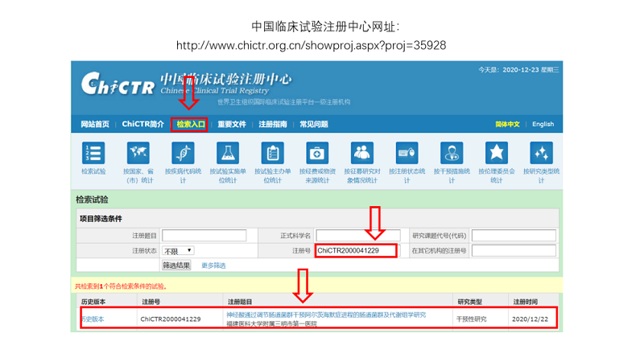Open the trial title link about 神经酸
This screenshot has width=644, height=362.
point(326,315)
